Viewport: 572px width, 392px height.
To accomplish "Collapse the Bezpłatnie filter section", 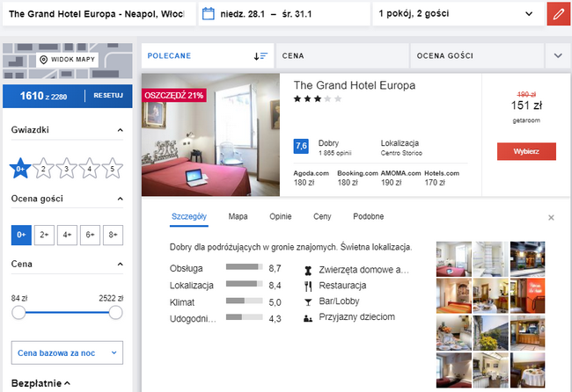I will pos(67,383).
